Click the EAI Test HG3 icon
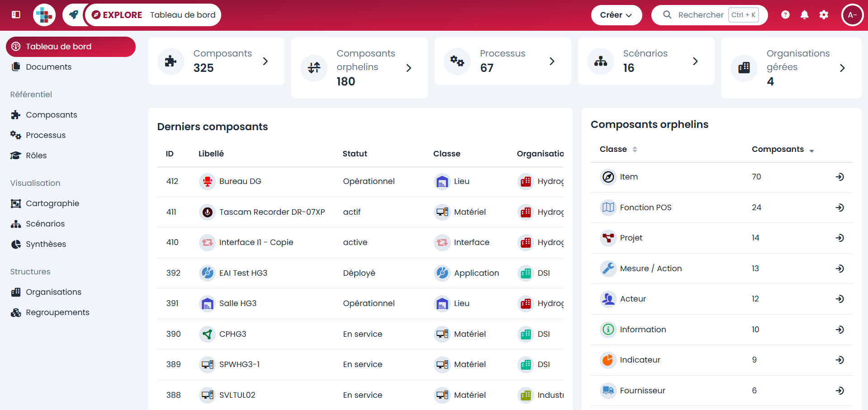868x410 pixels. pos(207,273)
